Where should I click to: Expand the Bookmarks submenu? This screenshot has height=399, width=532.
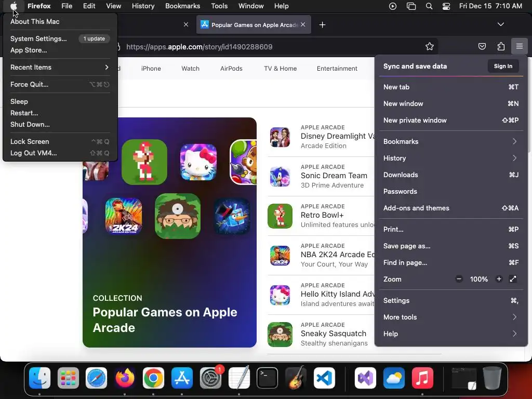[451, 141]
